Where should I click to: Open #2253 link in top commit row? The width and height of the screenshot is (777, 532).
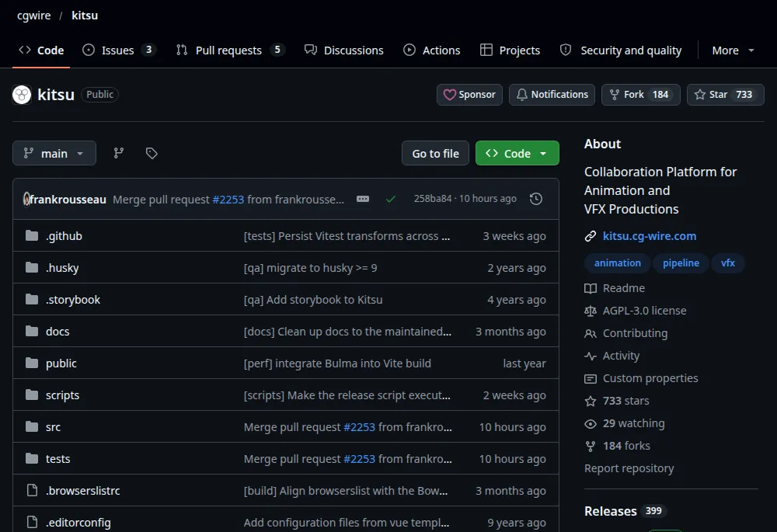click(x=228, y=200)
